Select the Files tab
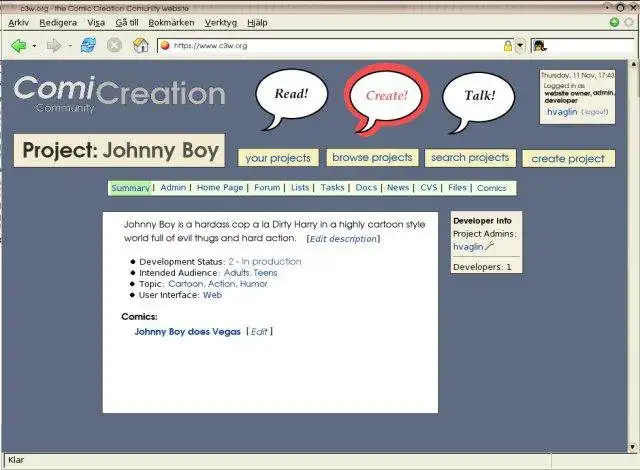The height and width of the screenshot is (470, 640). coord(457,187)
